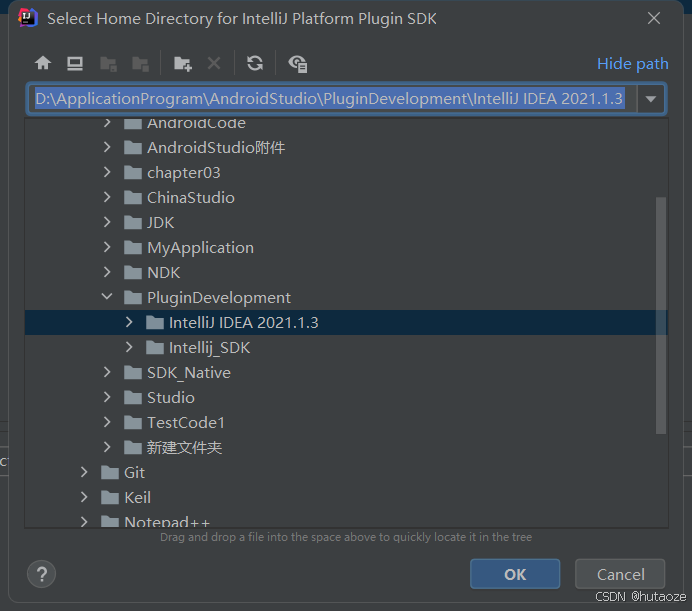The image size is (692, 611).
Task: Click the Cancel button
Action: [x=620, y=574]
